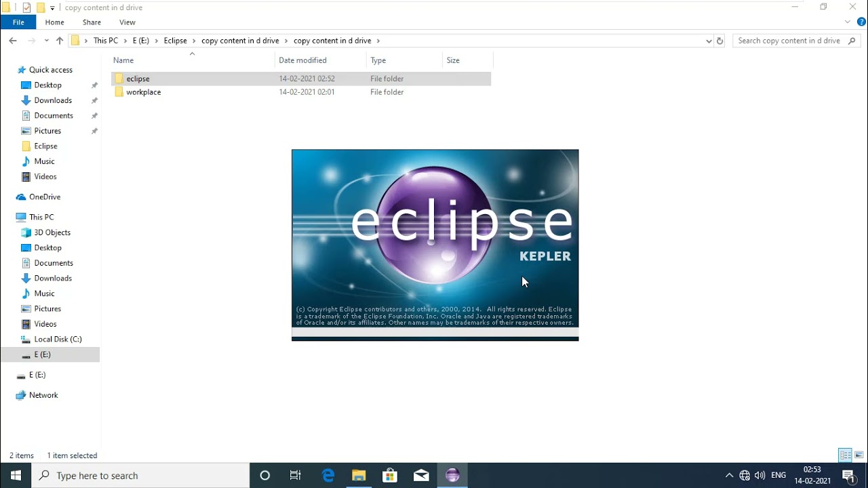
Task: Expand the ribbon with the chevron
Action: click(x=848, y=22)
